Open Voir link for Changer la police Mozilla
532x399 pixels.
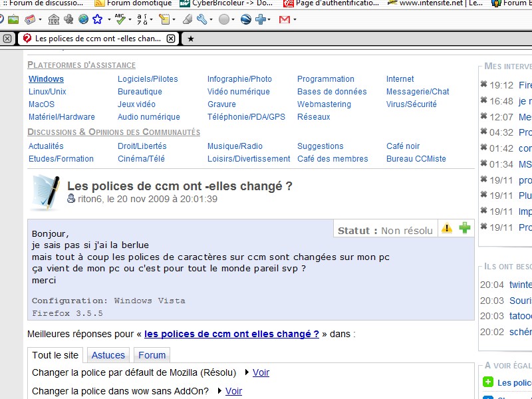261,372
